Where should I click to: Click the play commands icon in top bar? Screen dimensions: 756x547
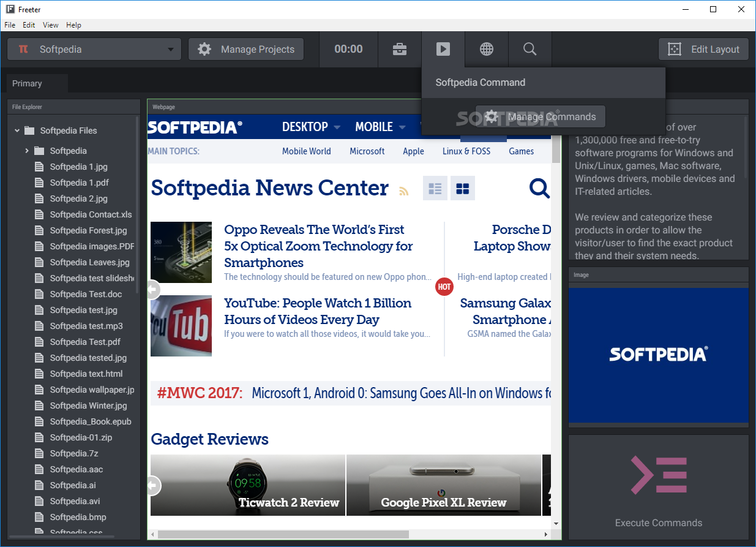pyautogui.click(x=443, y=50)
